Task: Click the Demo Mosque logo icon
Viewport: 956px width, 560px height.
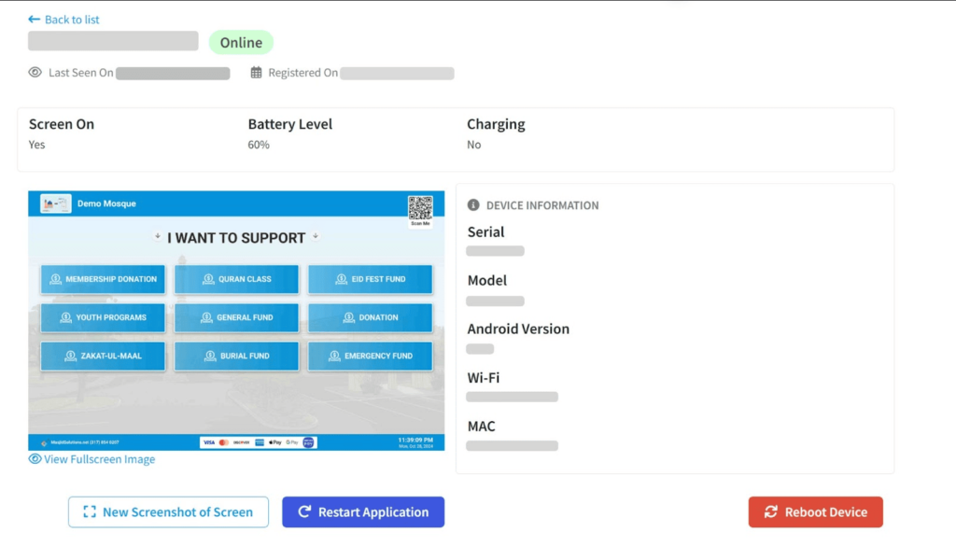Action: tap(56, 203)
